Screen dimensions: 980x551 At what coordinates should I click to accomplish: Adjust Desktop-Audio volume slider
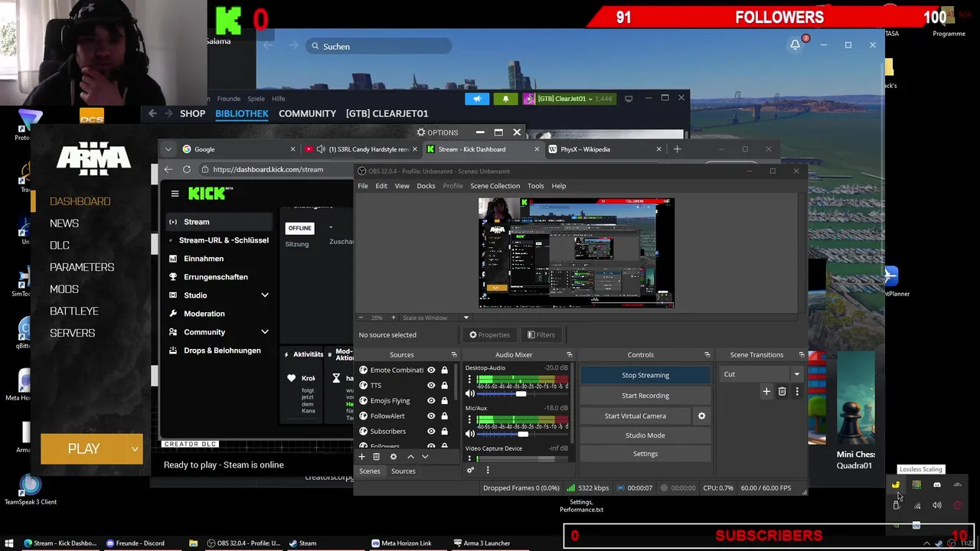click(524, 393)
